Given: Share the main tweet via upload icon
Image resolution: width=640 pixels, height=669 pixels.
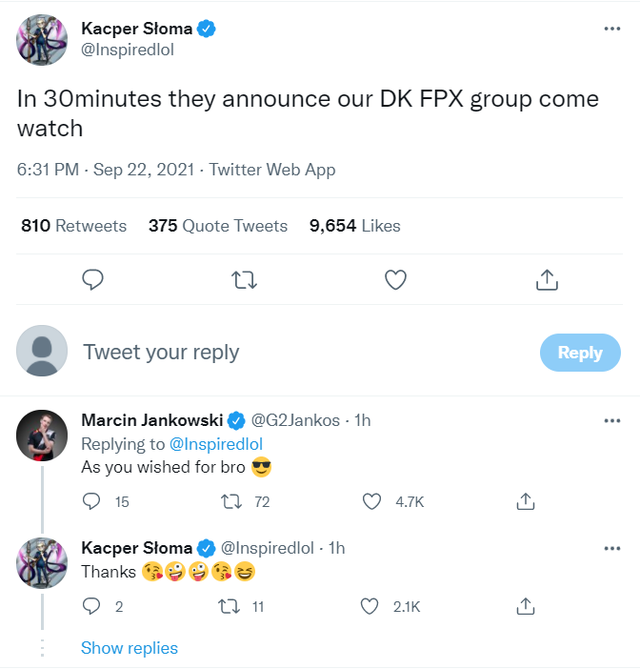Looking at the screenshot, I should click(x=547, y=280).
